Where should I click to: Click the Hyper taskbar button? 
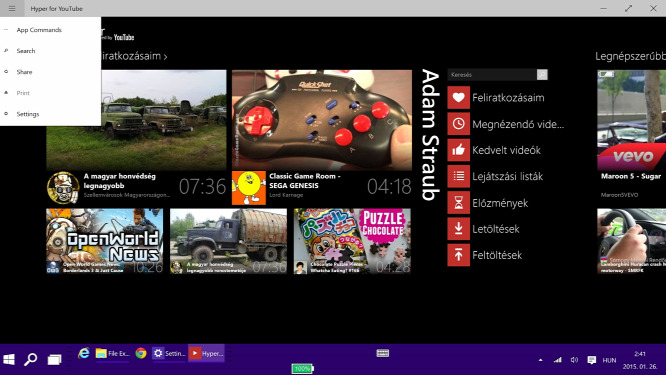point(206,353)
